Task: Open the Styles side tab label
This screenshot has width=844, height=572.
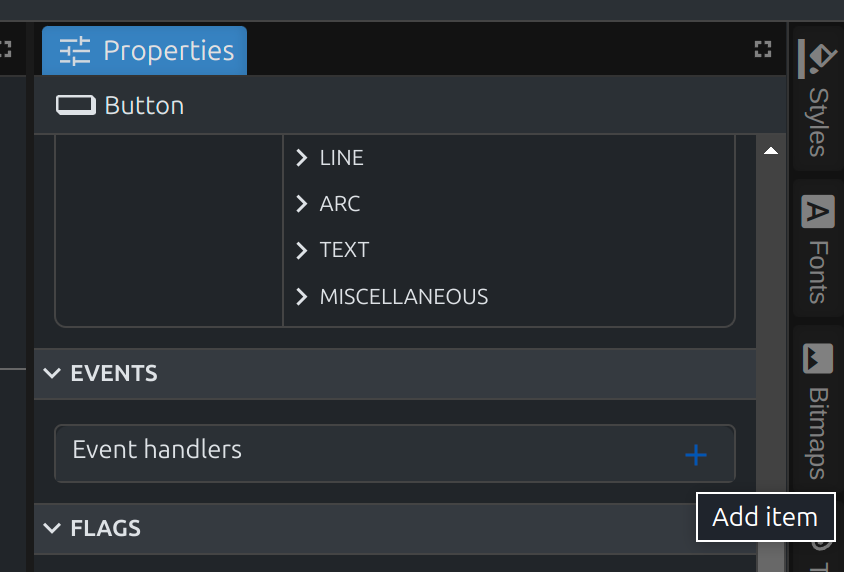Action: pyautogui.click(x=818, y=121)
